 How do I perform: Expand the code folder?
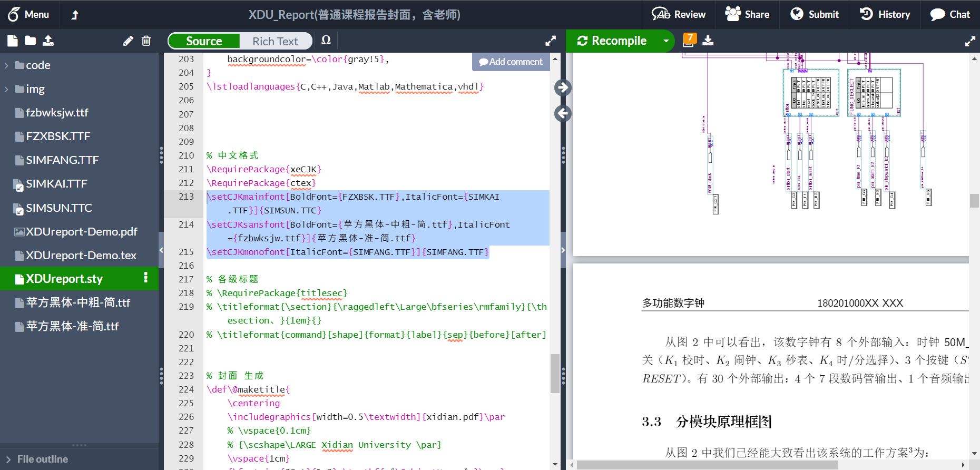coord(7,65)
